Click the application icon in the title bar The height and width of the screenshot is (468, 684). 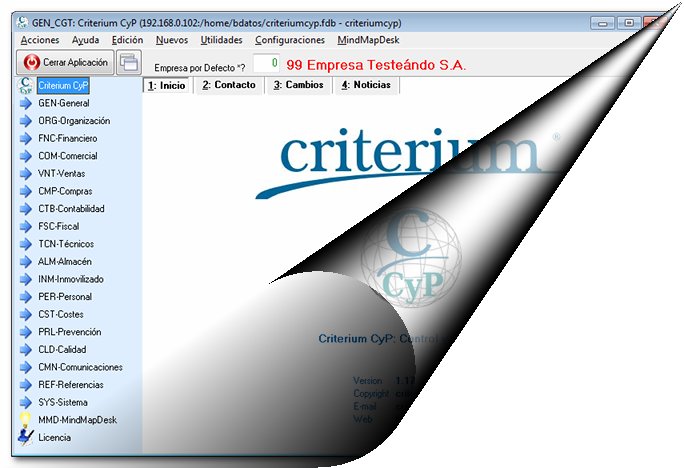(x=22, y=22)
